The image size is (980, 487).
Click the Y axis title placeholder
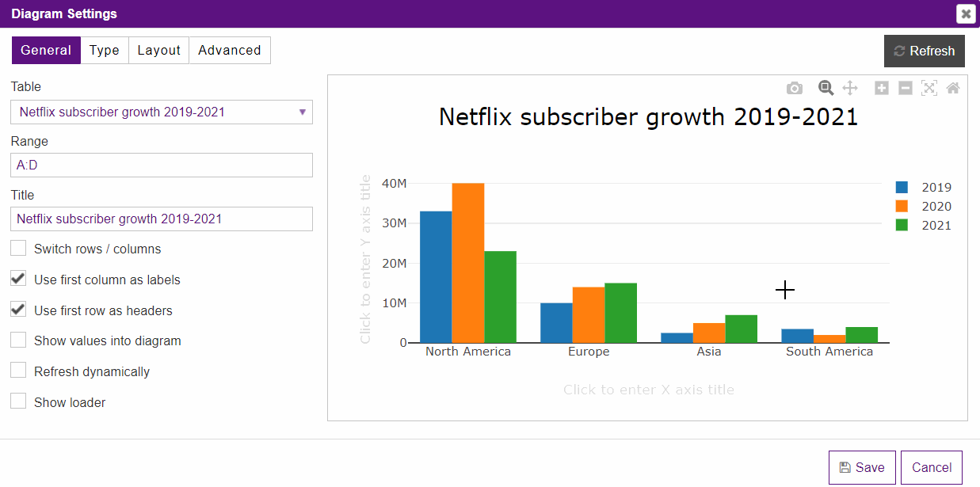(365, 259)
